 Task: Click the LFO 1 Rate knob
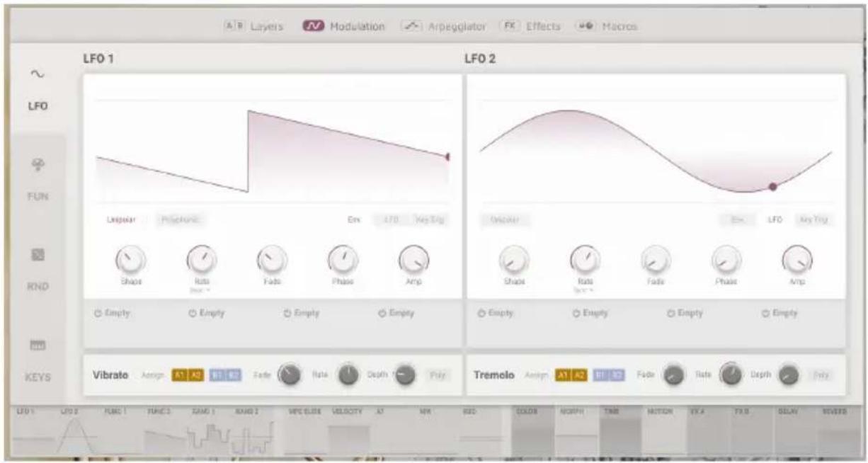pos(201,260)
